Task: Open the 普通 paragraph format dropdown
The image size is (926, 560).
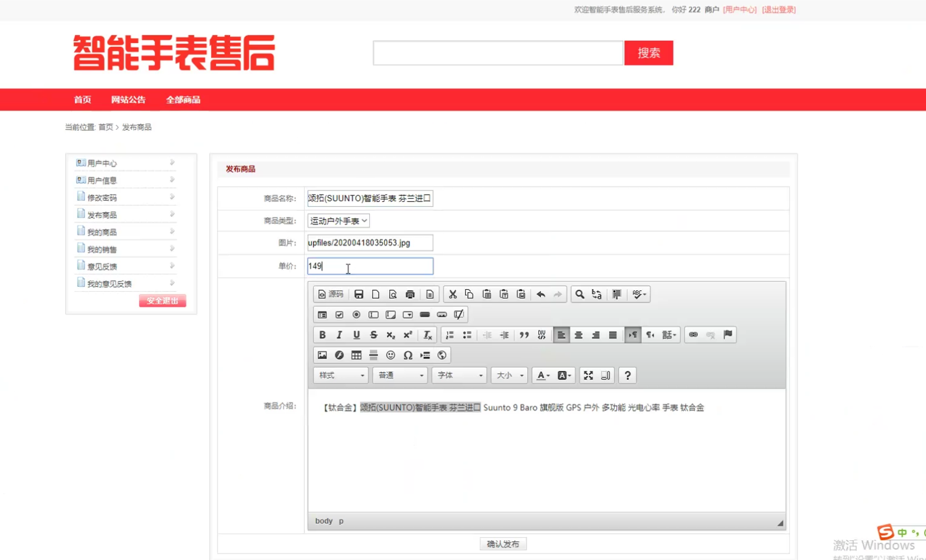Action: pyautogui.click(x=400, y=375)
